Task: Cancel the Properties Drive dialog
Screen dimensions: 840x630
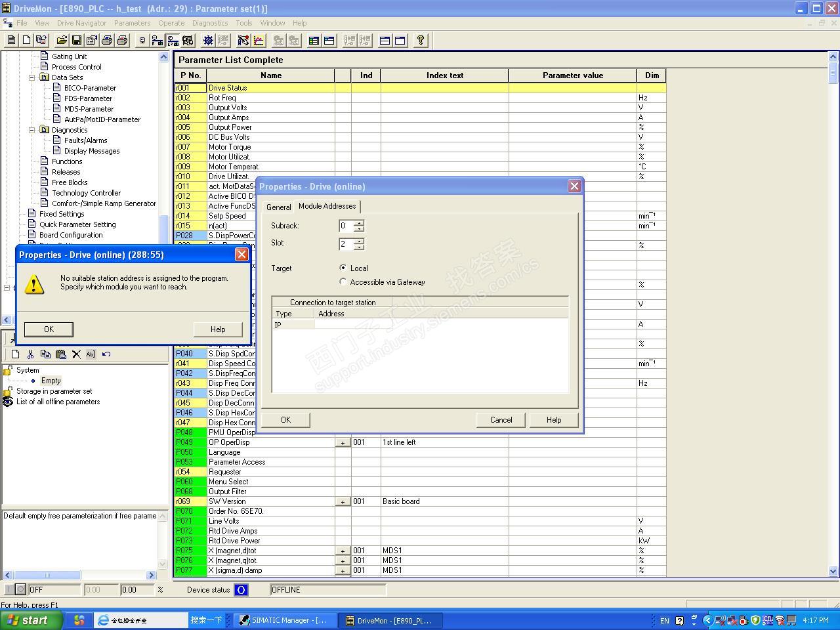Action: [501, 420]
